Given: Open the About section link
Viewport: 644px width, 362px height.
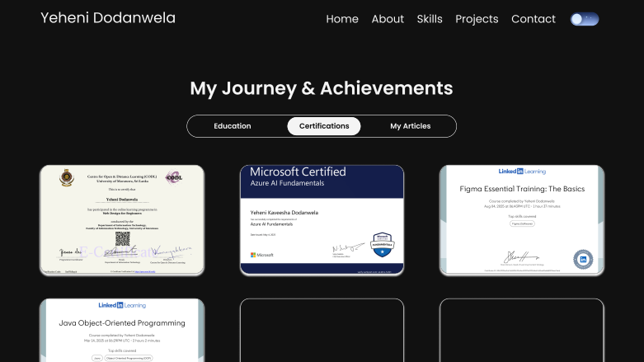Looking at the screenshot, I should coord(388,19).
